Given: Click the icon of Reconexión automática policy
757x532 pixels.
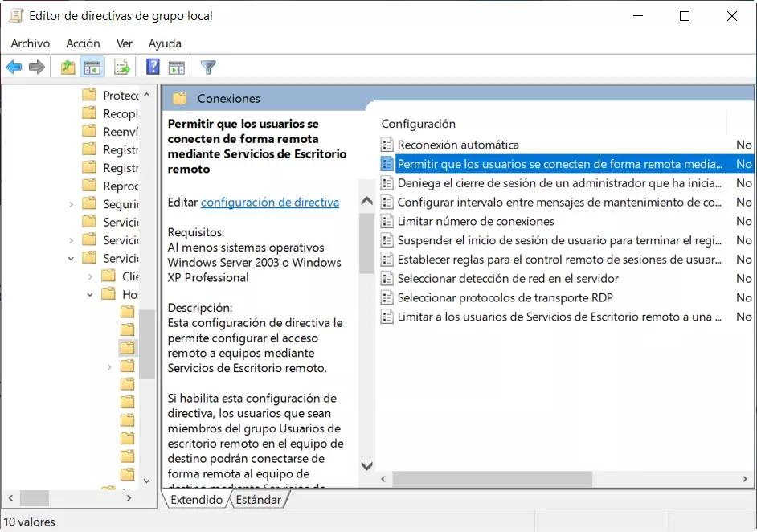Looking at the screenshot, I should (x=387, y=145).
